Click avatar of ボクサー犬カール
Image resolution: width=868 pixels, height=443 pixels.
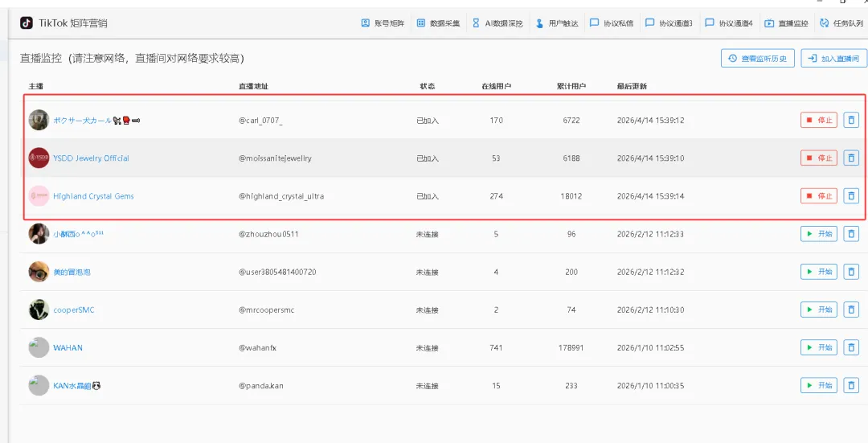(x=39, y=120)
